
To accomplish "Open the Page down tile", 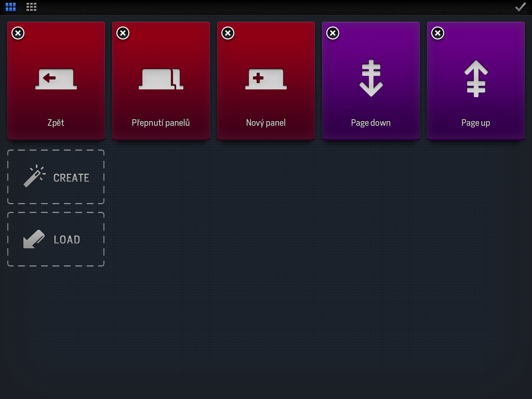I will [x=371, y=97].
